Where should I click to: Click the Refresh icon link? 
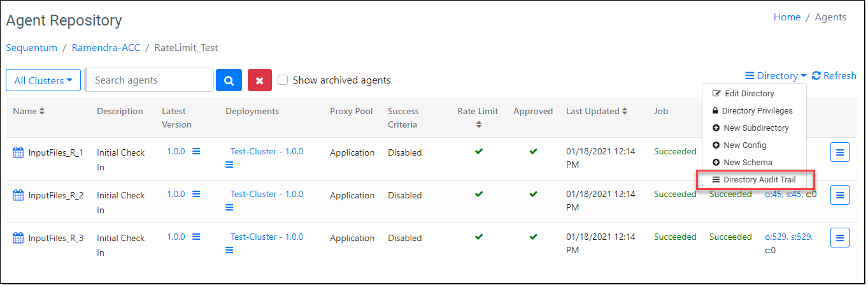click(x=834, y=76)
